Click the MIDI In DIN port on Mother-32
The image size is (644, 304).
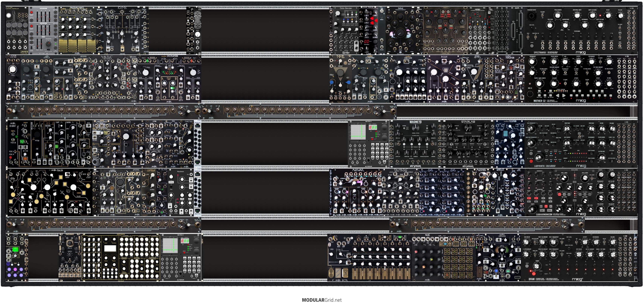coord(530,94)
